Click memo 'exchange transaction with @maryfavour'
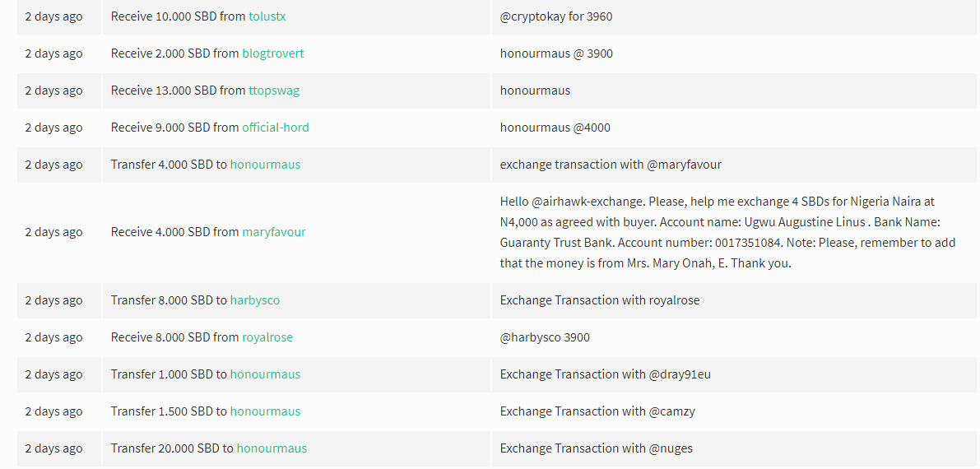Screen dimensions: 980x469 pos(611,164)
